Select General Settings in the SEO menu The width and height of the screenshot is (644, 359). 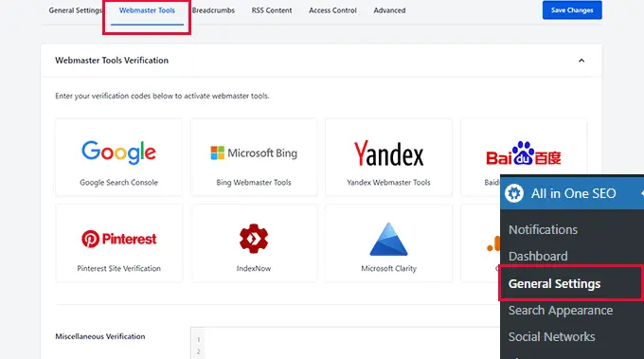pyautogui.click(x=554, y=283)
